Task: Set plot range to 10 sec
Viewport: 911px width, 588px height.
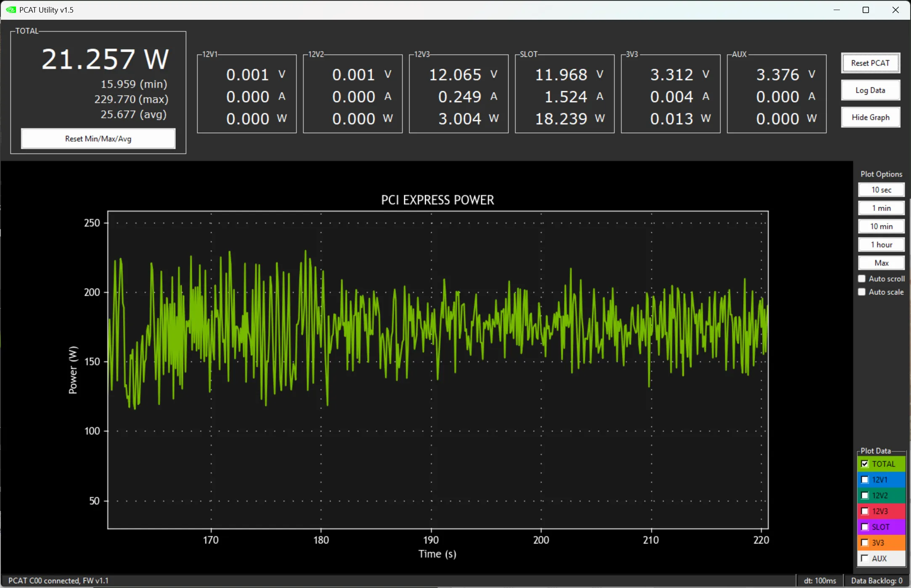Action: [x=881, y=190]
